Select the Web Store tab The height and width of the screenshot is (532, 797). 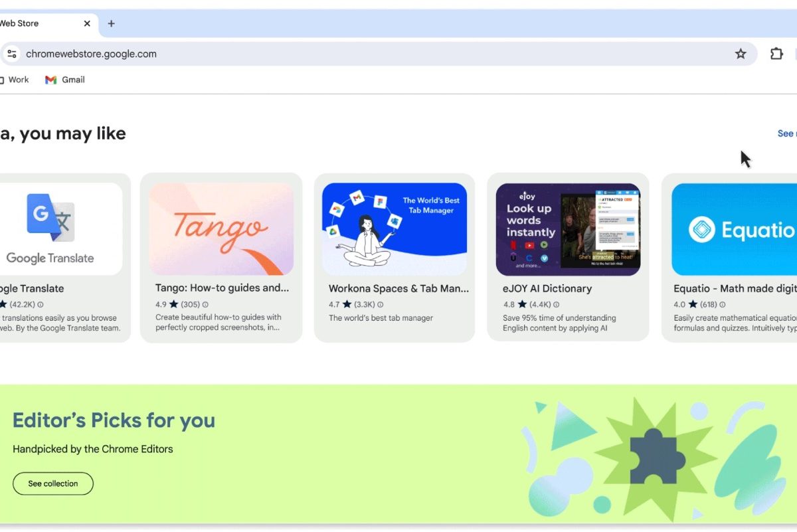(x=49, y=23)
